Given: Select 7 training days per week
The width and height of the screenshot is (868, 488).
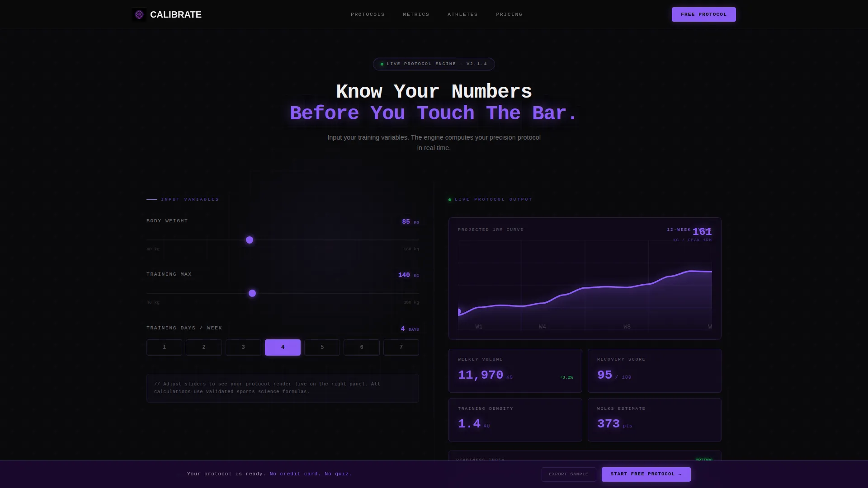Looking at the screenshot, I should click(x=401, y=347).
